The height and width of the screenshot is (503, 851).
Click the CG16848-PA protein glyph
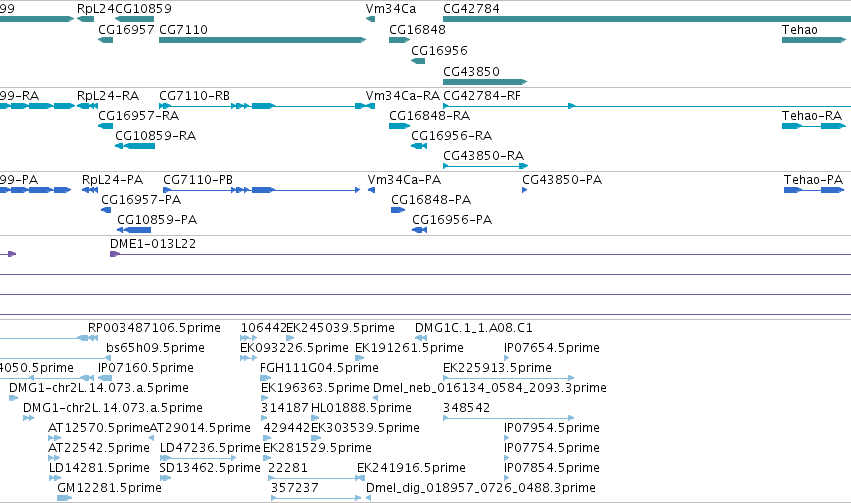point(398,210)
